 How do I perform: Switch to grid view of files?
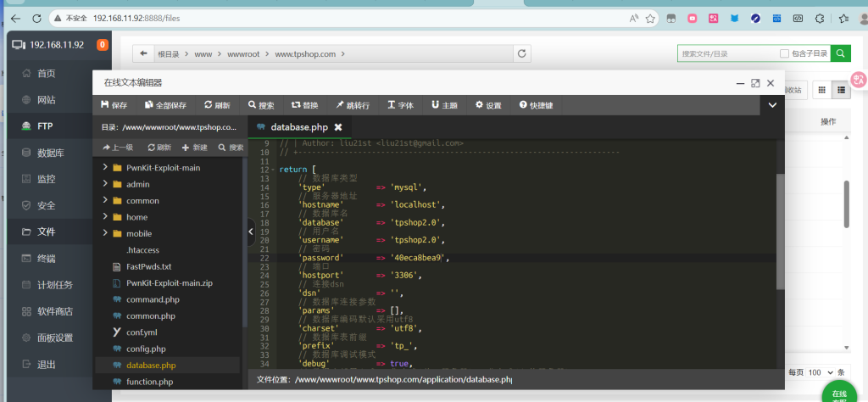tap(821, 89)
